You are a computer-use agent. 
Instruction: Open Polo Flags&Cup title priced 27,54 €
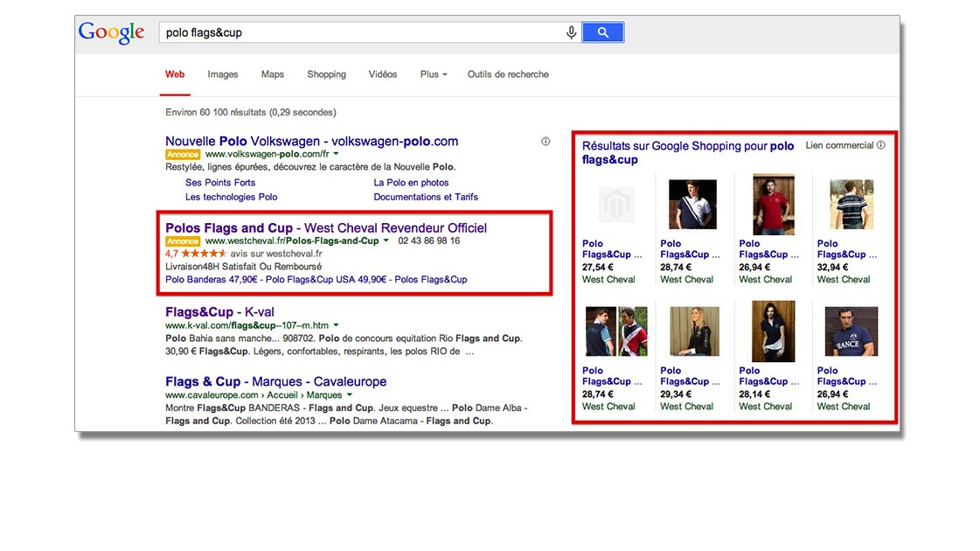(612, 249)
